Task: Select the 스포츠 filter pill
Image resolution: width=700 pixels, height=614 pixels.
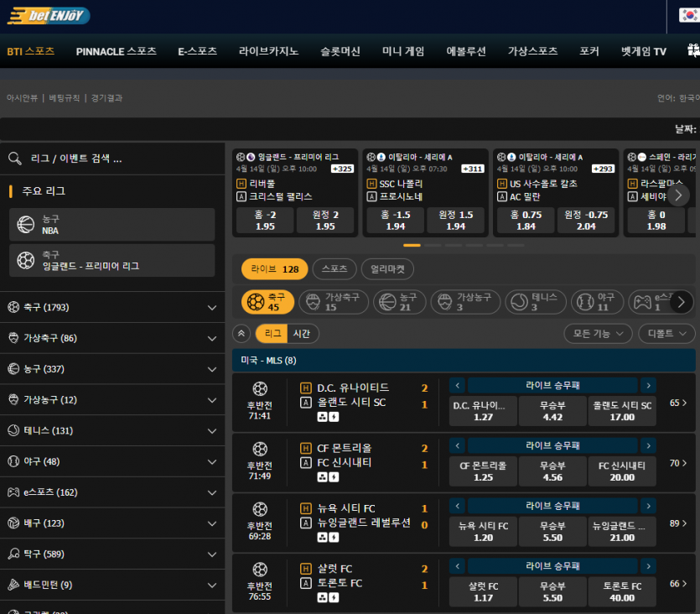Action: (334, 269)
